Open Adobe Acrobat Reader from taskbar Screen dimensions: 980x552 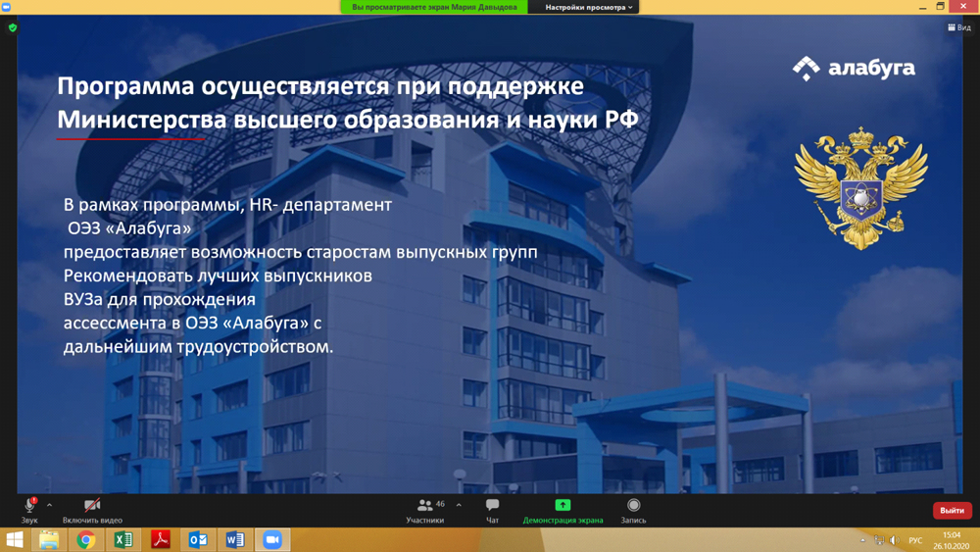pos(161,539)
